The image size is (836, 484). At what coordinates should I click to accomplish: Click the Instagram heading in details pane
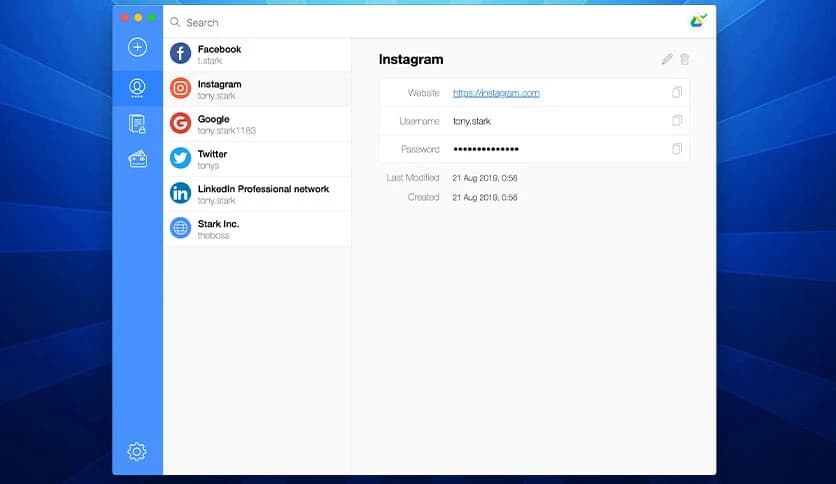coord(411,59)
